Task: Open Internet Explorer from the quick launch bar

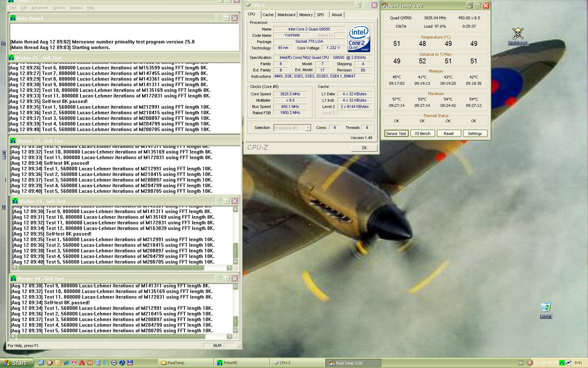Action: (66, 363)
